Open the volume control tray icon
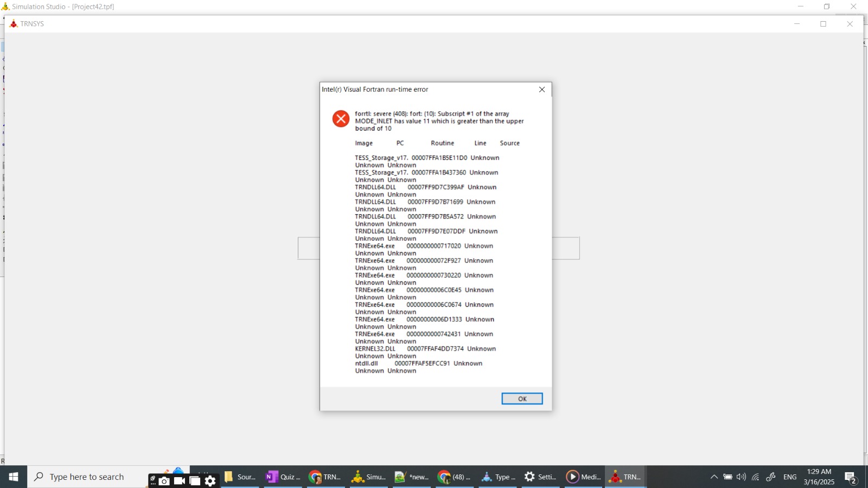This screenshot has width=868, height=488. pos(741,477)
